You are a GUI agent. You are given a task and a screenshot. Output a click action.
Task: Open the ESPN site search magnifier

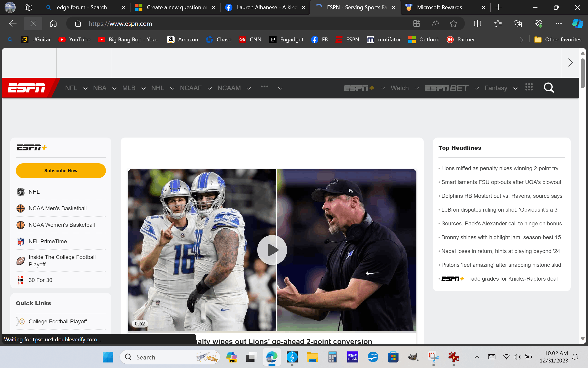pyautogui.click(x=549, y=88)
